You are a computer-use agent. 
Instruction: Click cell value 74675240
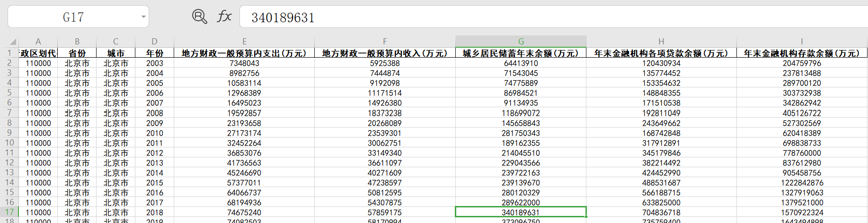pos(244,213)
